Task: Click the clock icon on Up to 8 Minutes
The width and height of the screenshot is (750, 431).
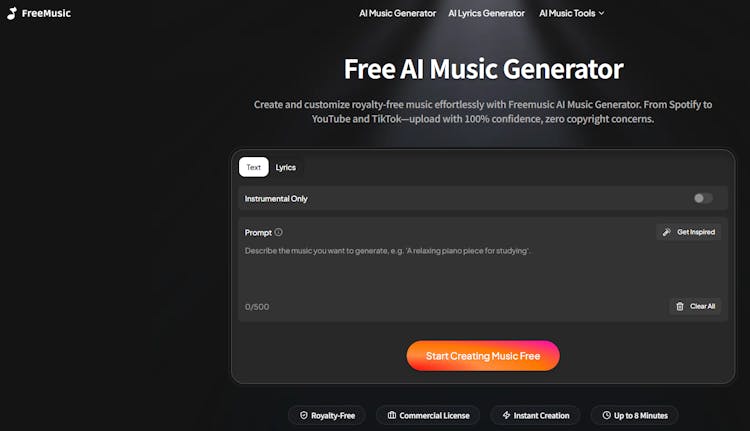Action: (607, 415)
